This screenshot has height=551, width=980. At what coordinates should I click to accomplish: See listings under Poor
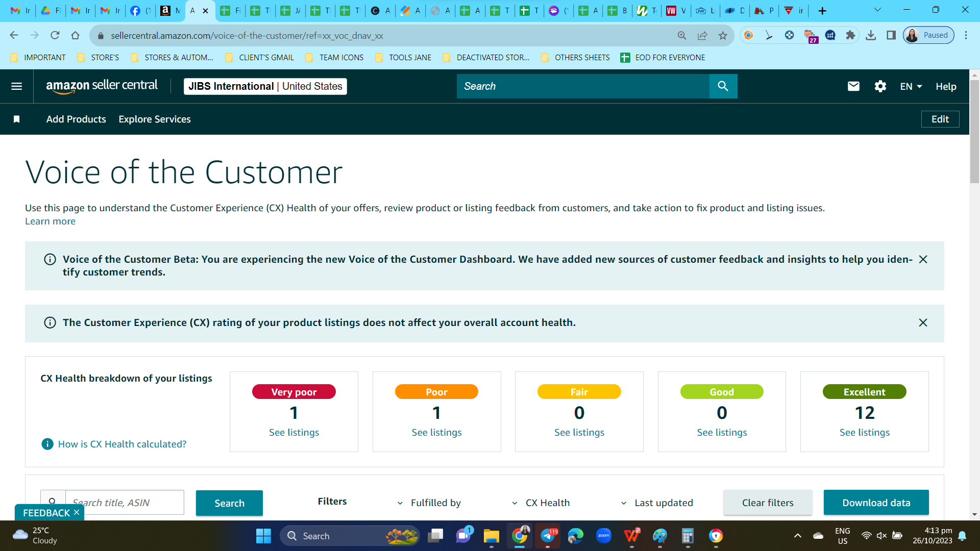pos(436,433)
